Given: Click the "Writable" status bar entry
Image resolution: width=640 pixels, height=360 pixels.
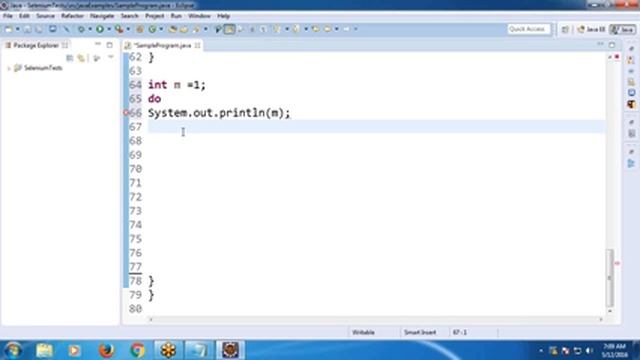Looking at the screenshot, I should point(363,332).
